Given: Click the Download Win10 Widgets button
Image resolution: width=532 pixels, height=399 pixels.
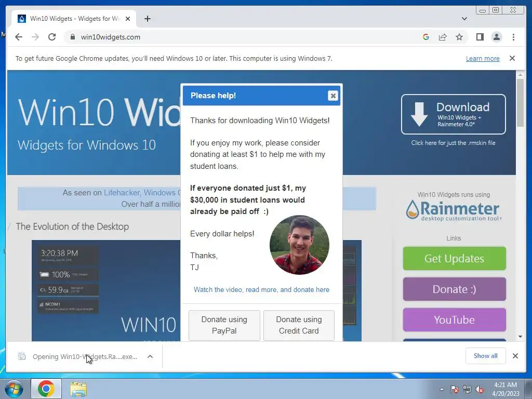Looking at the screenshot, I should (x=453, y=114).
